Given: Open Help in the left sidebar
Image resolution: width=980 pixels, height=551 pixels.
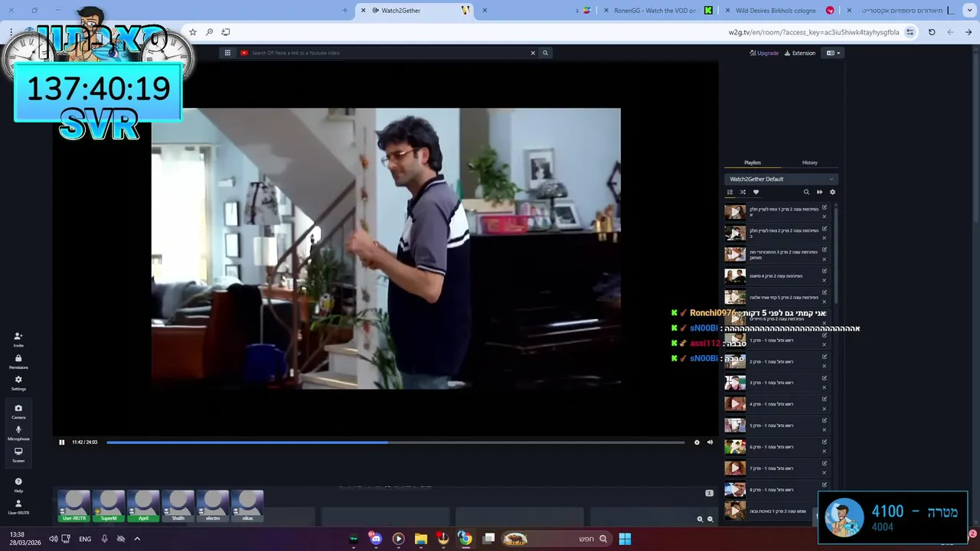Looking at the screenshot, I should pyautogui.click(x=18, y=485).
